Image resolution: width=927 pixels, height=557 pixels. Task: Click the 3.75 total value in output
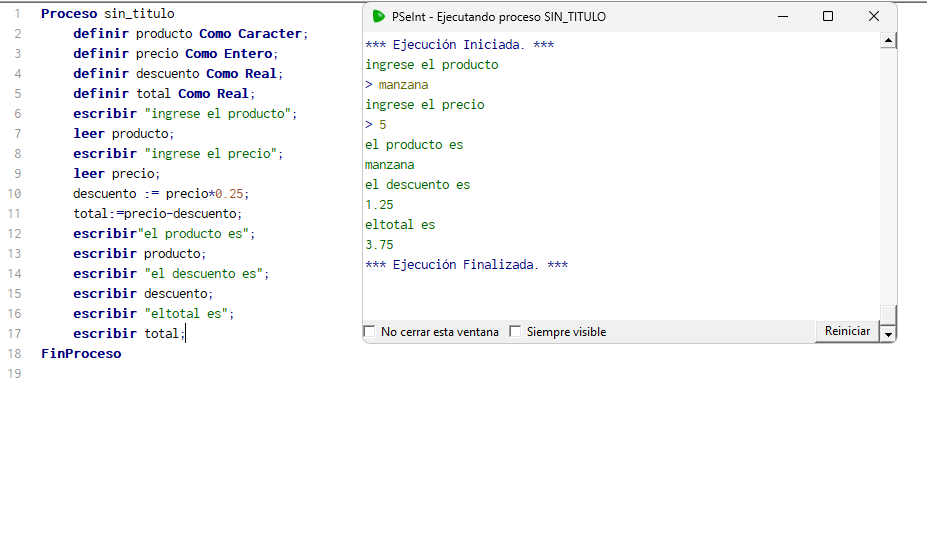[x=379, y=245]
